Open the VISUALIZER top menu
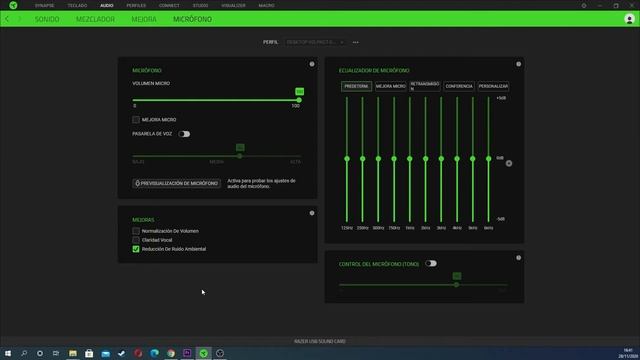This screenshot has width=640, height=360. [233, 6]
